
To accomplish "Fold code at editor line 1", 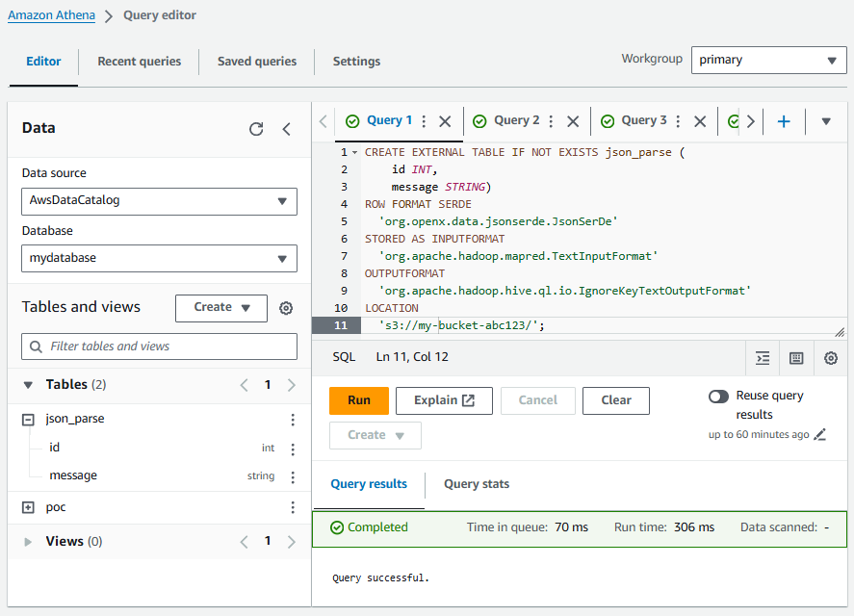I will (354, 152).
